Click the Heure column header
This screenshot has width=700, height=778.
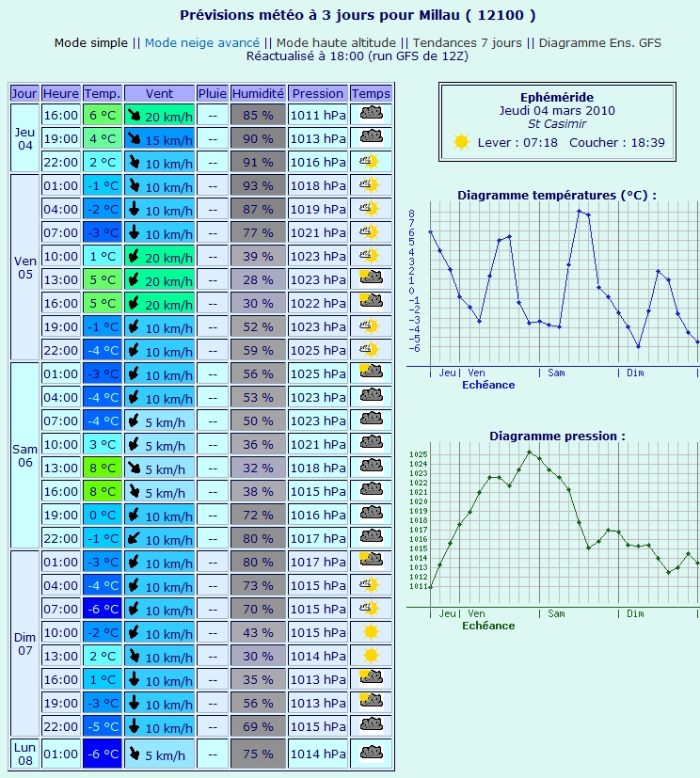(61, 93)
